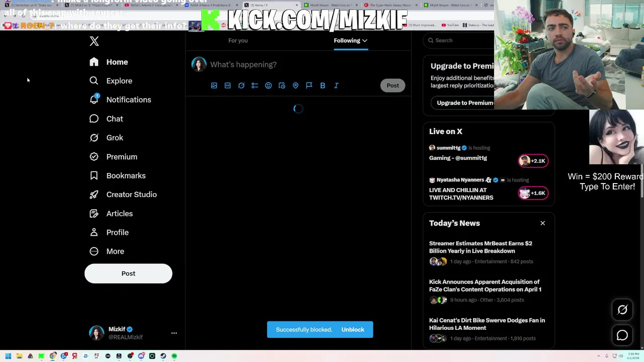Open Kick FaZe Clan acquisition story

(x=485, y=286)
